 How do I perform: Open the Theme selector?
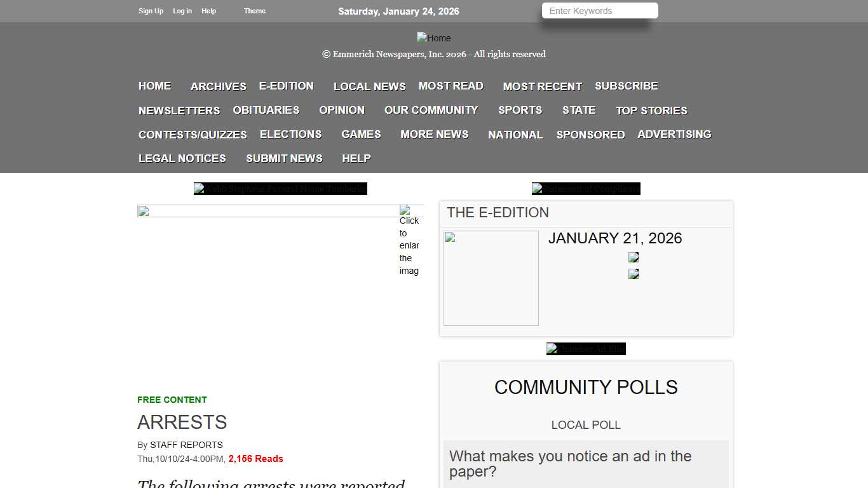coord(255,11)
